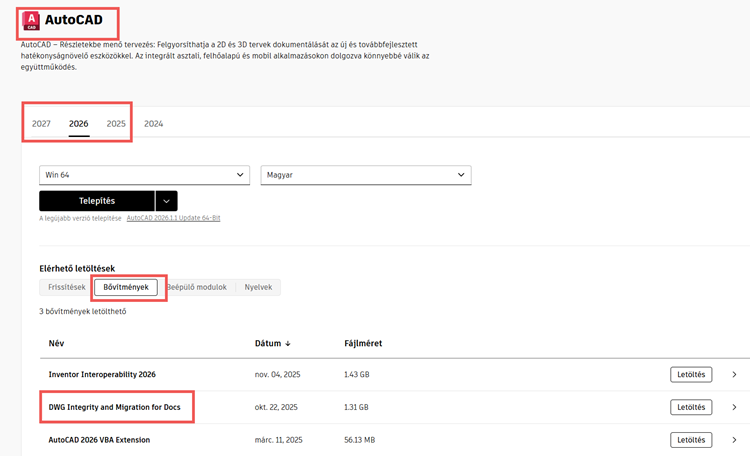Click the Telepítés install button
Viewport: 750px width, 456px height.
click(97, 201)
